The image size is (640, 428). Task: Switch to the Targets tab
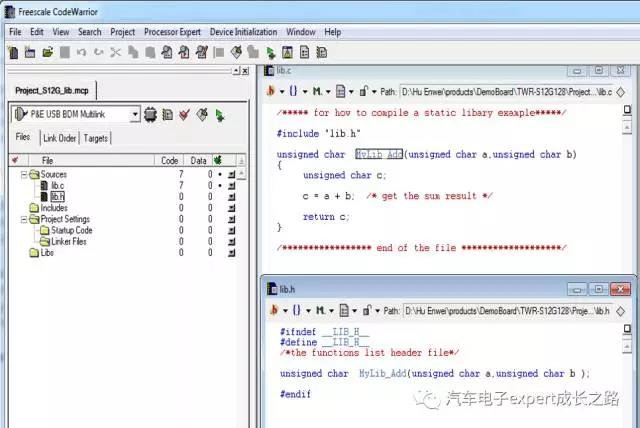point(96,138)
